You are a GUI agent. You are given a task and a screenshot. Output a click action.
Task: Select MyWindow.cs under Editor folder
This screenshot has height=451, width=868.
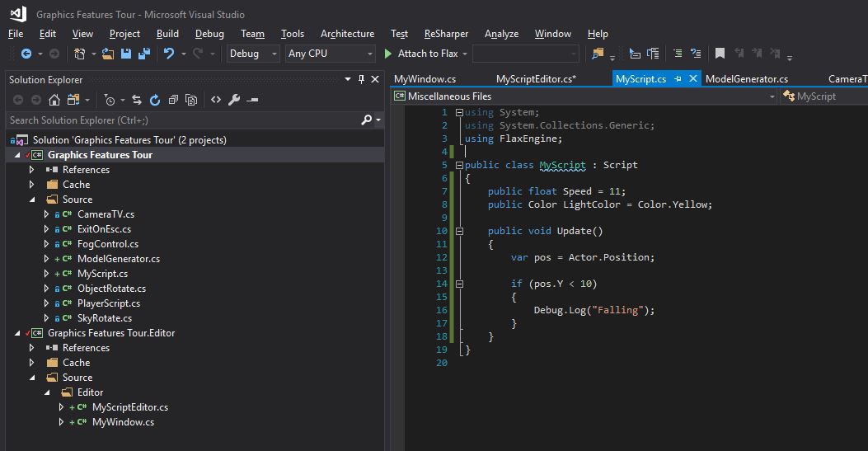click(x=123, y=422)
